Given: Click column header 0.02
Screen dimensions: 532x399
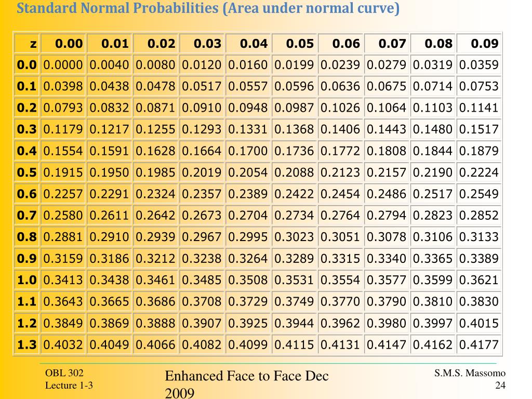Looking at the screenshot, I should [x=156, y=44].
